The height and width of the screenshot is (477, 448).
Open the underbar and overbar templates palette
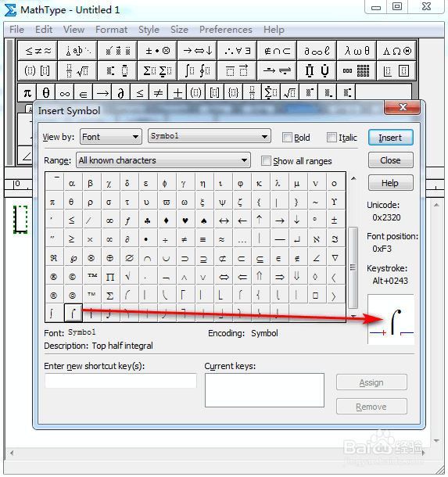pyautogui.click(x=237, y=71)
